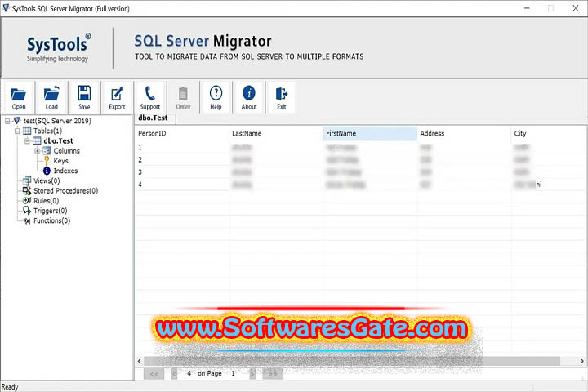Open Help question mark icon
This screenshot has width=588, height=392.
tap(216, 97)
